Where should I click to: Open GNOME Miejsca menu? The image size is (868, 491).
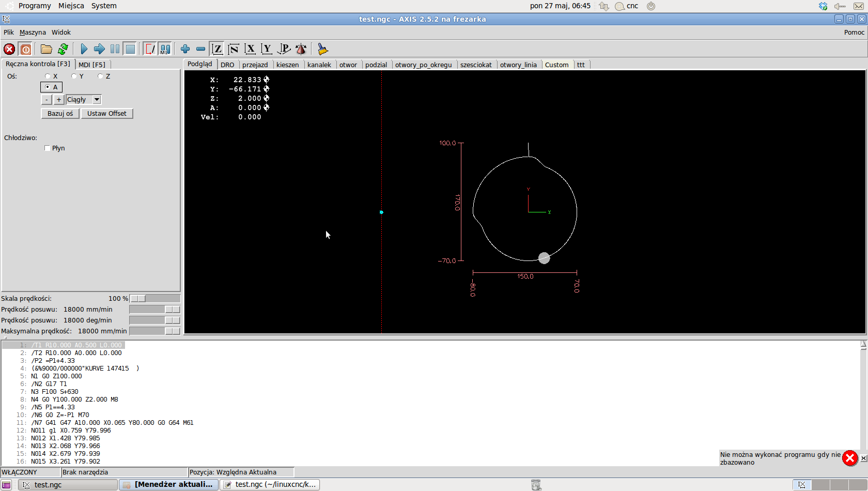tap(71, 6)
